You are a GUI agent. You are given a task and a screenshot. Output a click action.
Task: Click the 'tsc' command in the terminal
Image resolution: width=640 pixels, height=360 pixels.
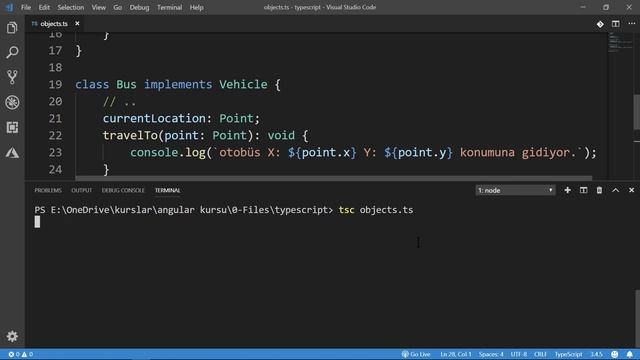pyautogui.click(x=346, y=210)
